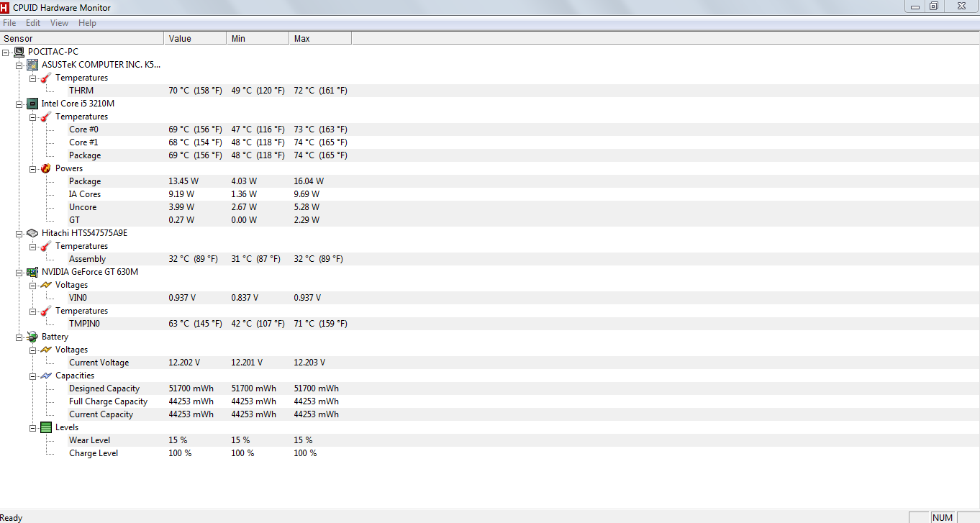Select the Assembly temperature label
Image resolution: width=980 pixels, height=523 pixels.
point(87,259)
